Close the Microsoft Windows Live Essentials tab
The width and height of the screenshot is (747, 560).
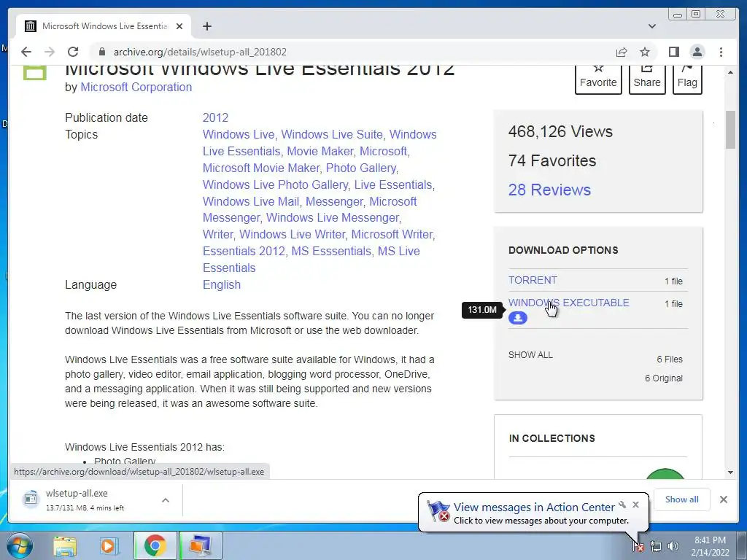tap(179, 26)
